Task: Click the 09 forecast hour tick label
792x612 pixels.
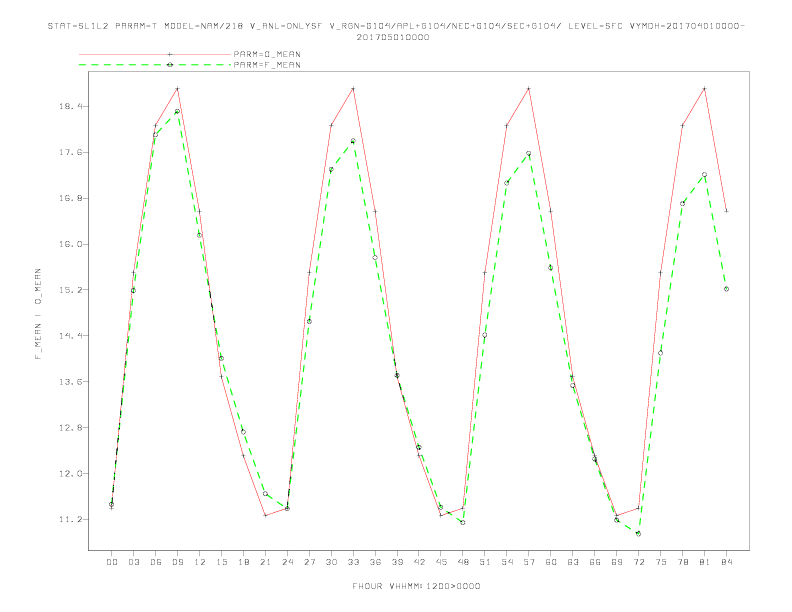Action: 177,562
